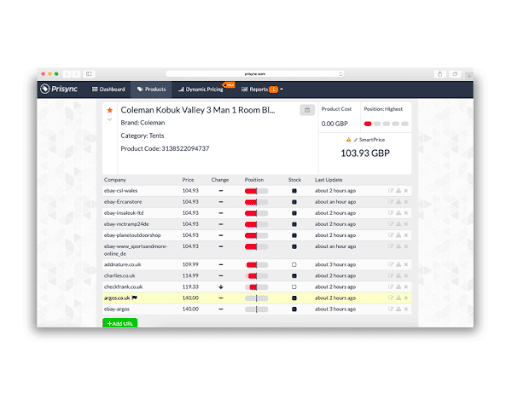
Task: Click the flag icon beside argos.co.uk
Action: pos(134,298)
